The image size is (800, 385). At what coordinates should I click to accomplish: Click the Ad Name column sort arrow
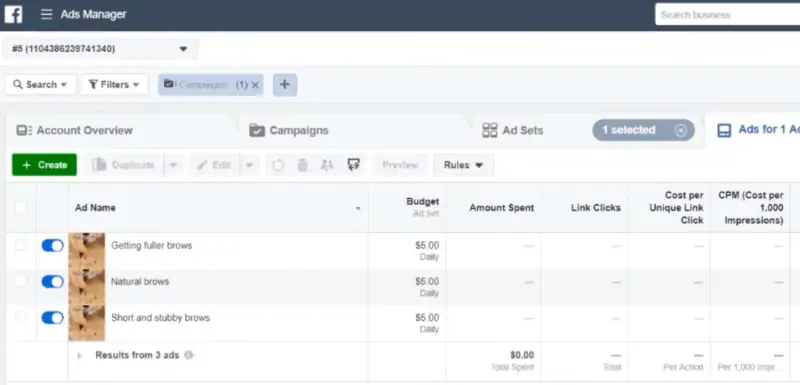(x=358, y=209)
